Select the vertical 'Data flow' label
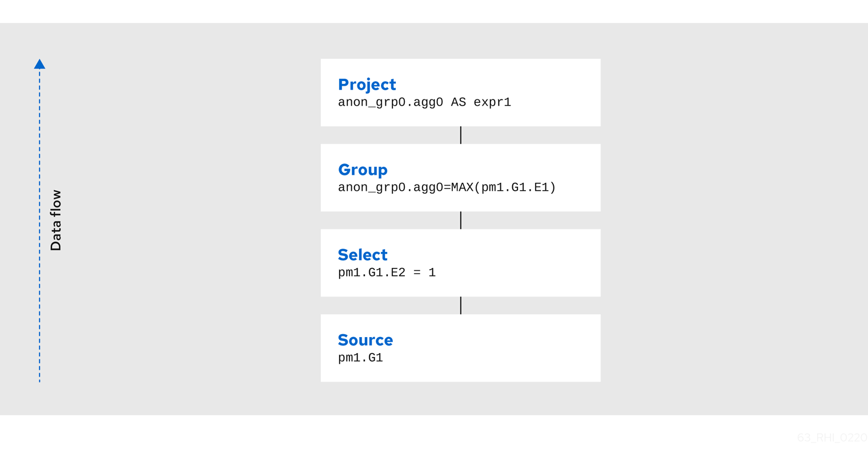The height and width of the screenshot is (461, 868). 56,221
